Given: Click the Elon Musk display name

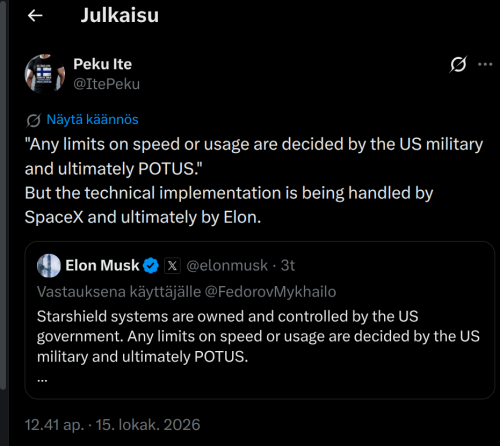Looking at the screenshot, I should point(102,266).
